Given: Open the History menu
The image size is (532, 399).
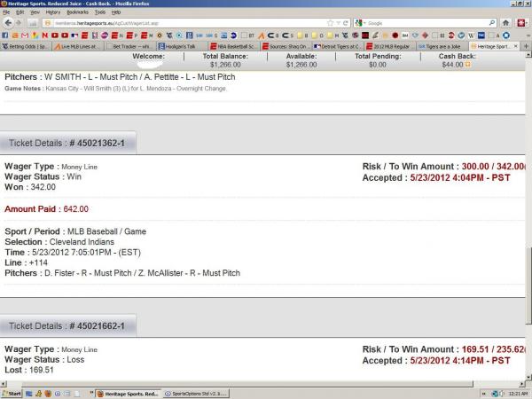Looking at the screenshot, I should tap(53, 12).
